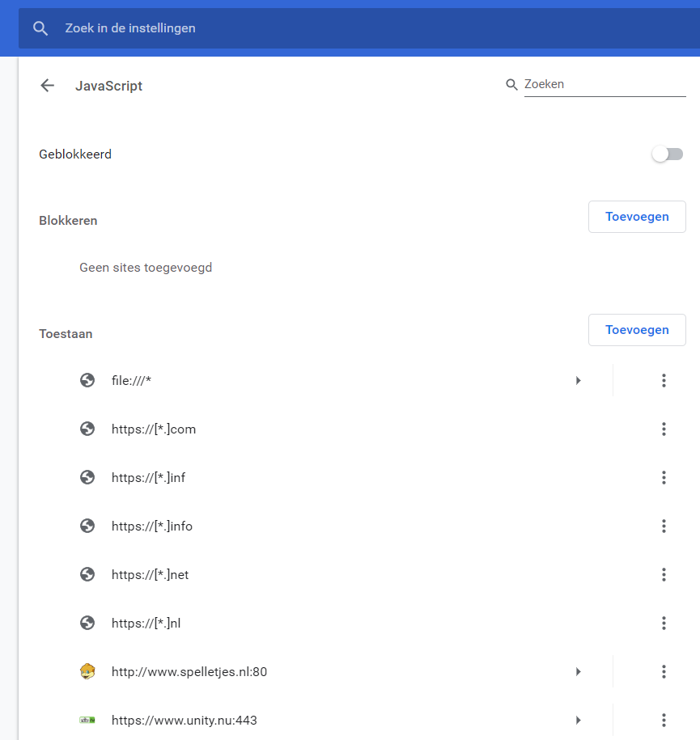Click the spelletjes.nl site favicon
The height and width of the screenshot is (740, 700).
(x=87, y=671)
